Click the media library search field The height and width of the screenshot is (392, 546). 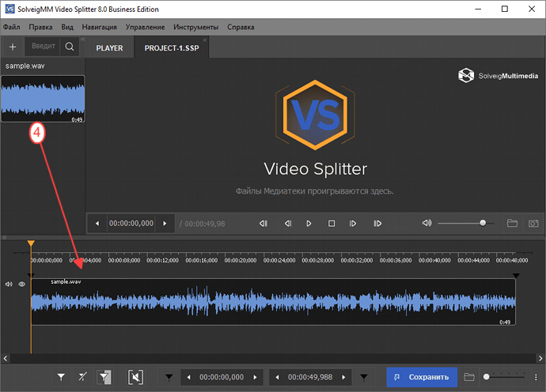(43, 47)
